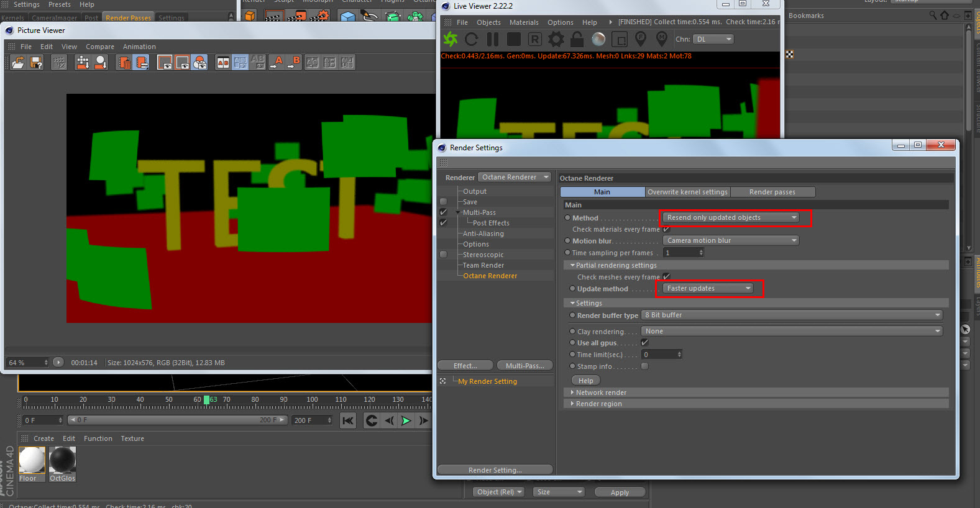
Task: Select the OctGlos material thumbnail
Action: tap(62, 464)
